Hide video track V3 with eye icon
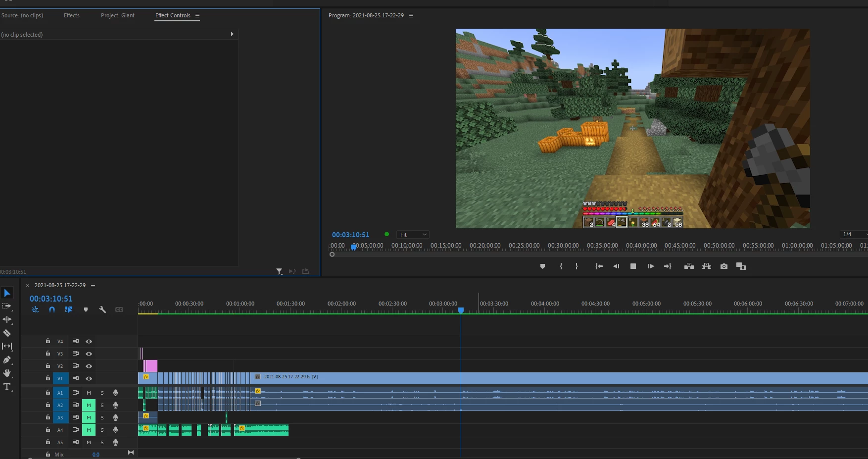The width and height of the screenshot is (868, 459). click(x=89, y=354)
